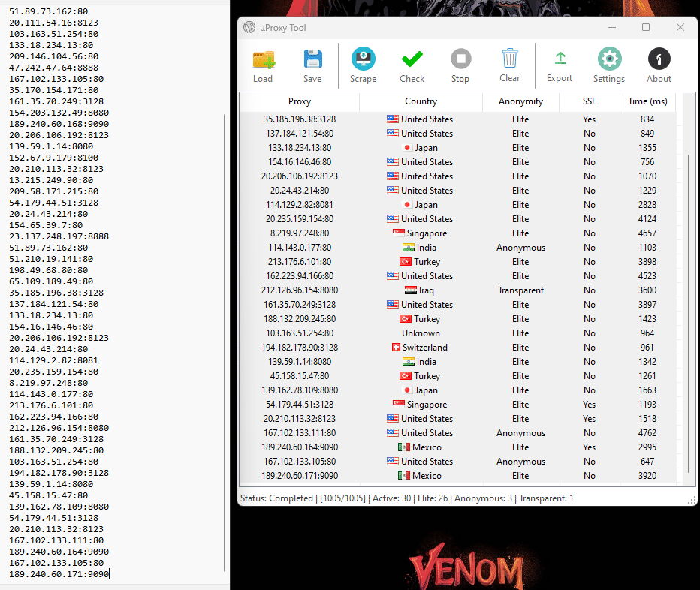Select table row 137.184.121.54:80
The width and height of the screenshot is (700, 590).
pos(458,134)
